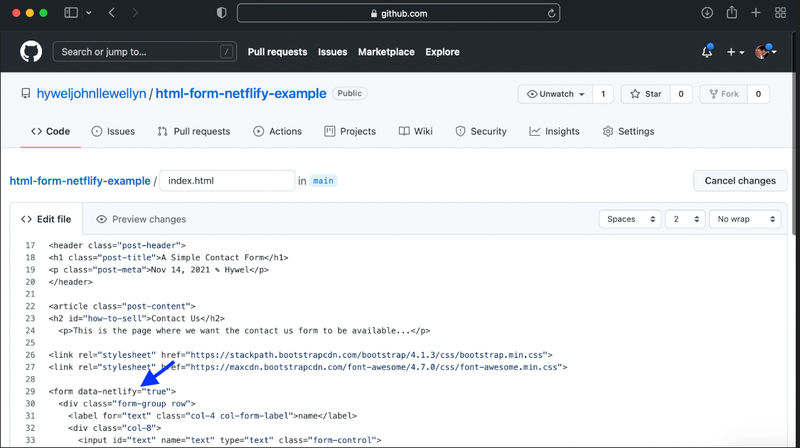800x448 pixels.
Task: Star the repository
Action: tap(644, 94)
